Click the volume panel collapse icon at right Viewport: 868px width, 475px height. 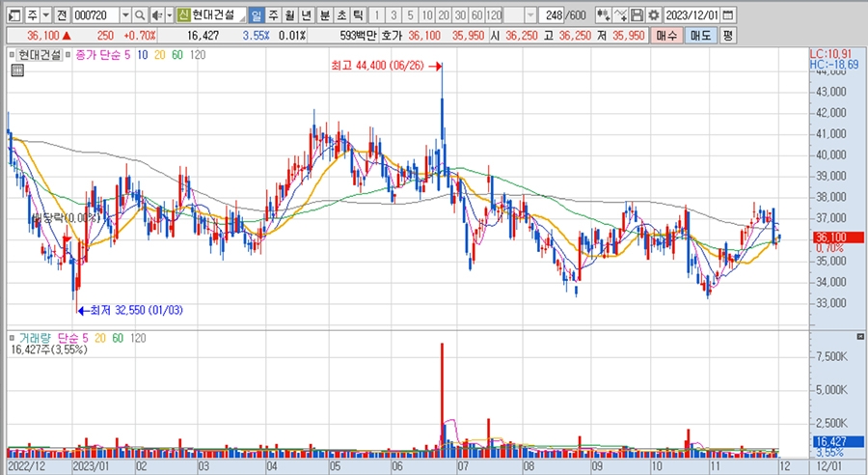click(859, 336)
